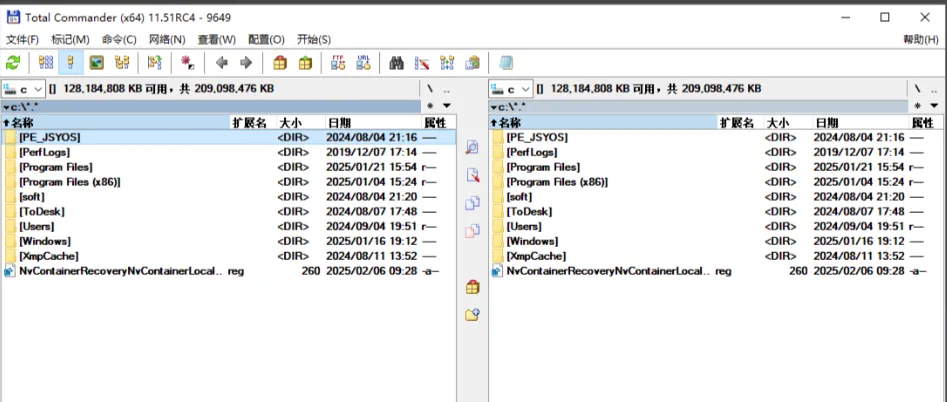
Task: Click the Copy icon in middle bar
Action: click(472, 203)
